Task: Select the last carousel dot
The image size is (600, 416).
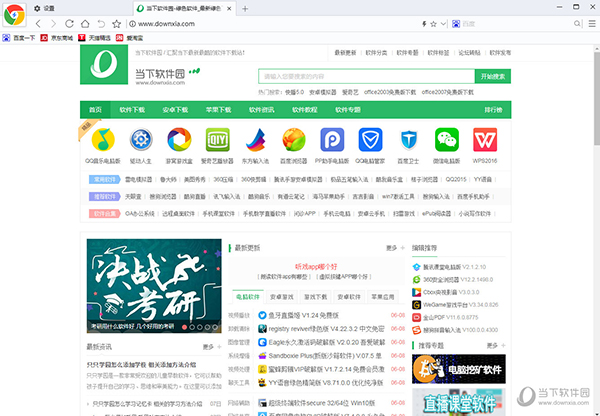Action: pos(215,327)
